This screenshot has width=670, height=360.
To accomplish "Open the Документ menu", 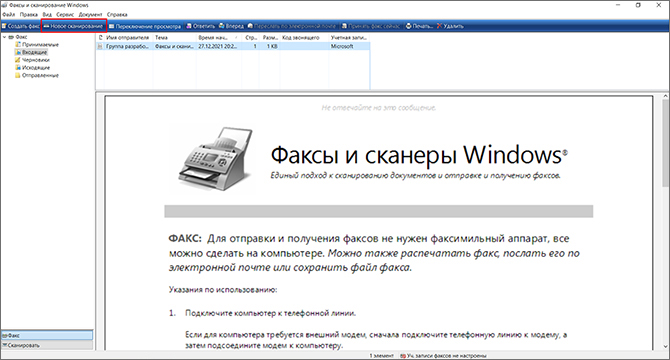I will pyautogui.click(x=90, y=14).
